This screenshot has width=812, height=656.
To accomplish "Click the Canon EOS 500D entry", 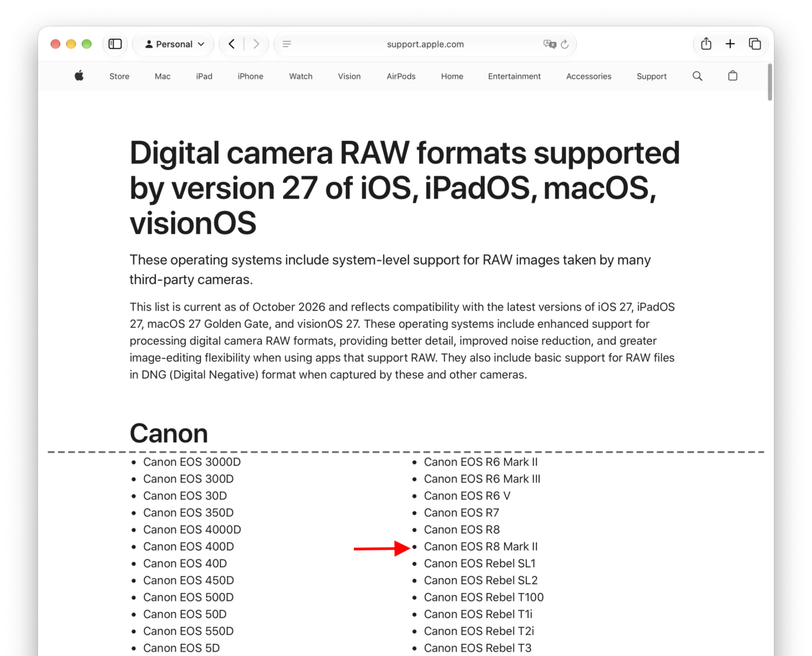I will click(x=188, y=597).
